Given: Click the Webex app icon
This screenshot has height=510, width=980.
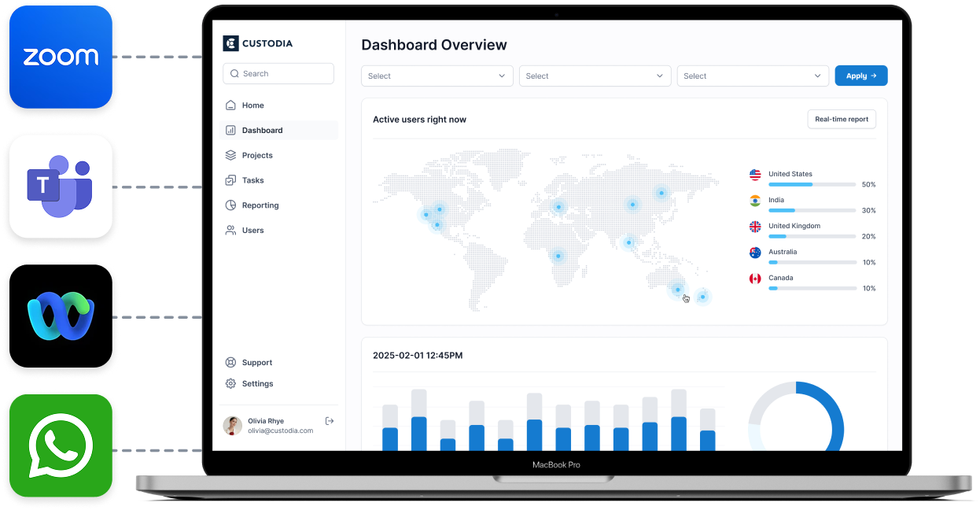Looking at the screenshot, I should click(61, 316).
